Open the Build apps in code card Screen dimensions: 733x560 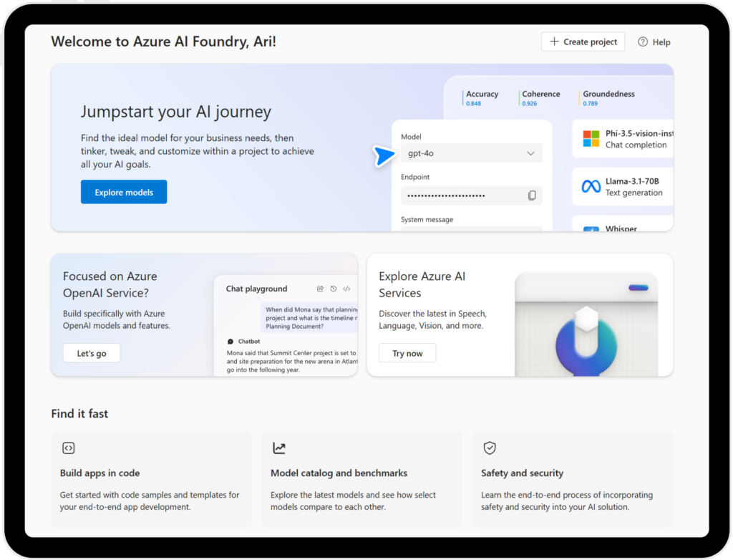pos(152,479)
